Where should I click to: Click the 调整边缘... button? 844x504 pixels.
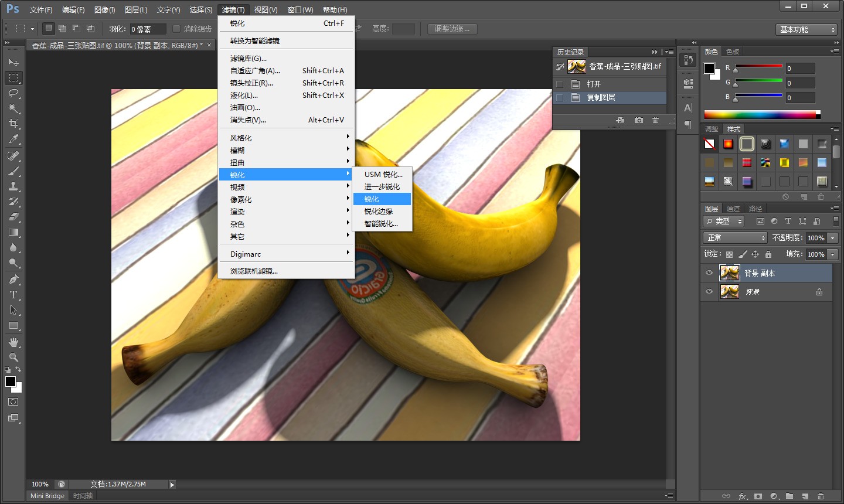point(452,29)
